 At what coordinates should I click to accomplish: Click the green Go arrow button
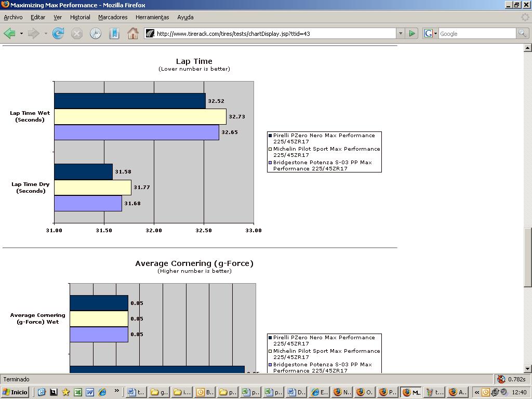click(412, 33)
